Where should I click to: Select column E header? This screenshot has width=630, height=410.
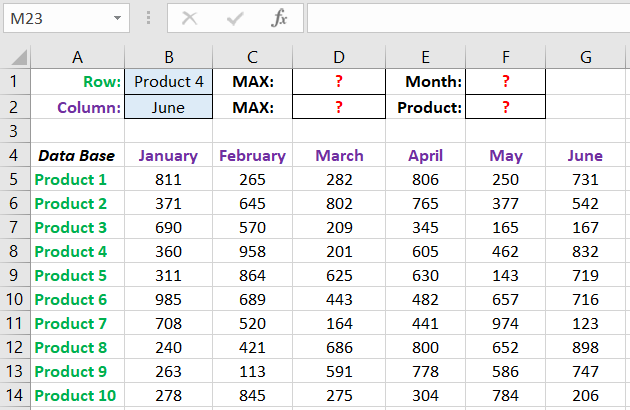tap(425, 57)
